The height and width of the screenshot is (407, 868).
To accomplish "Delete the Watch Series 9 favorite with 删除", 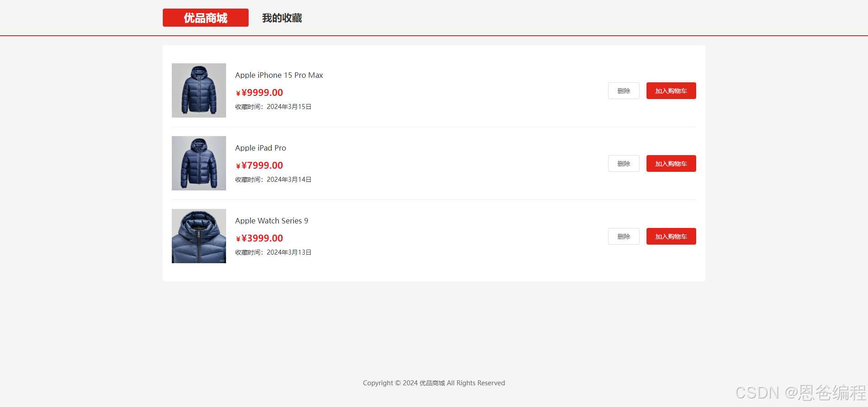I will coord(624,237).
